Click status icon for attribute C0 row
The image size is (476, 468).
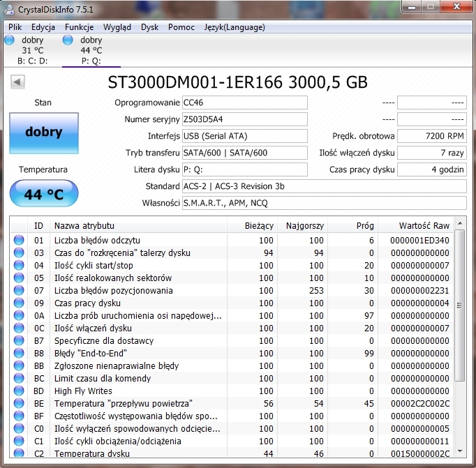[19, 428]
